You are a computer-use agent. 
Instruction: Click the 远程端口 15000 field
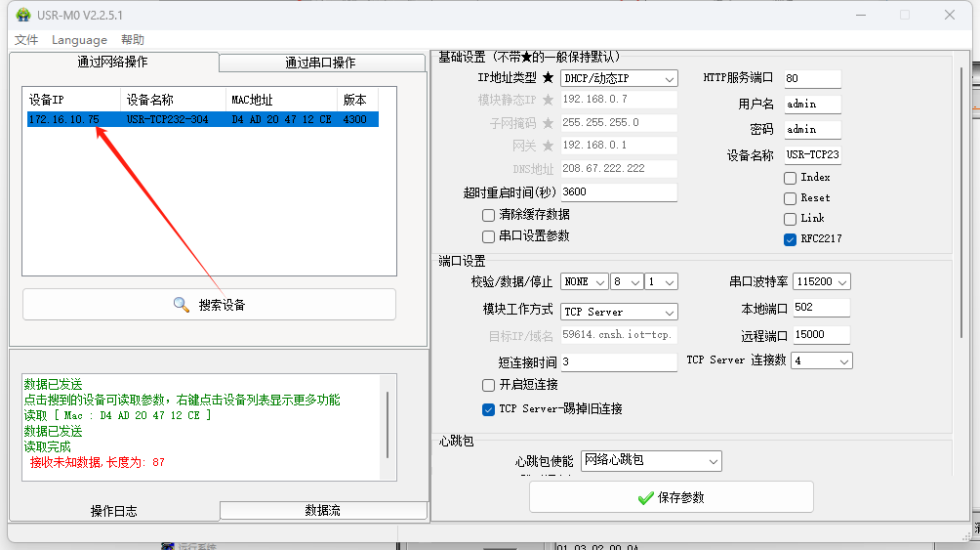[x=821, y=335]
